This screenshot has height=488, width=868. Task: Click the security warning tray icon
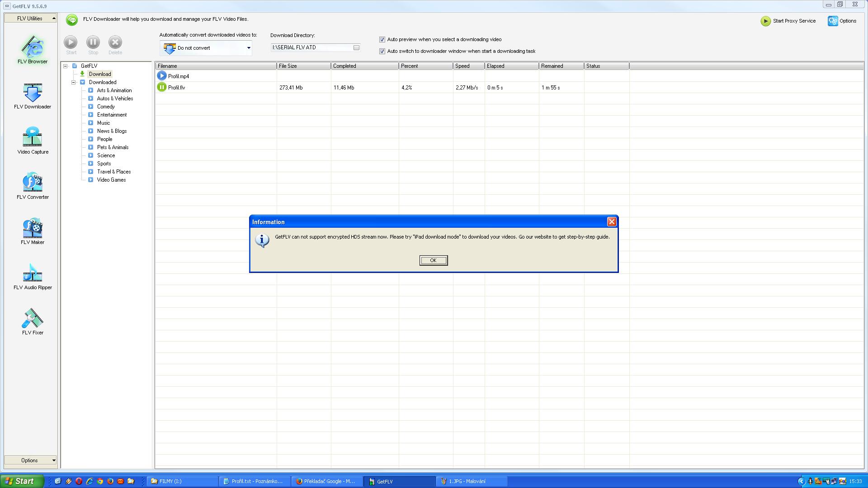click(818, 481)
